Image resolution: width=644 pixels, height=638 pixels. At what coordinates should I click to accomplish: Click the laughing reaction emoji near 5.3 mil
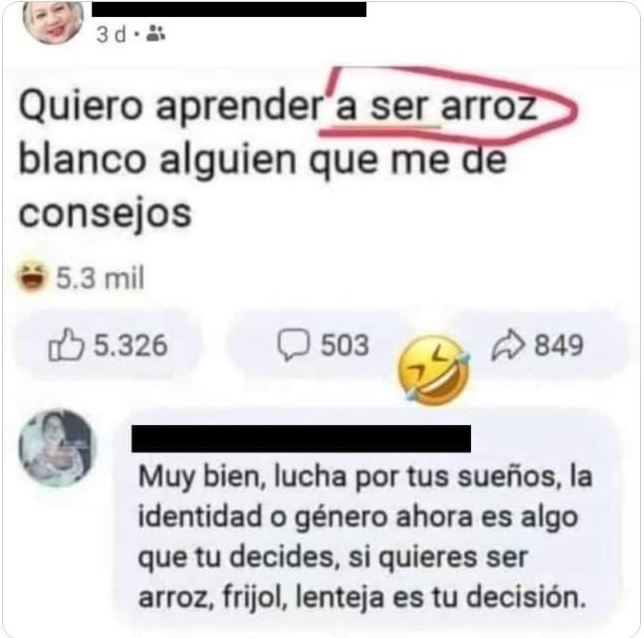pos(32,277)
